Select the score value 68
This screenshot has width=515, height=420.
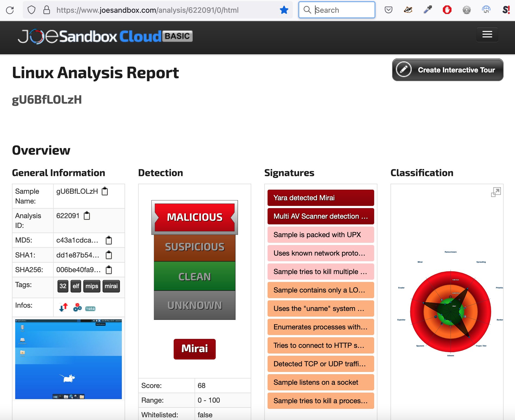pyautogui.click(x=202, y=386)
